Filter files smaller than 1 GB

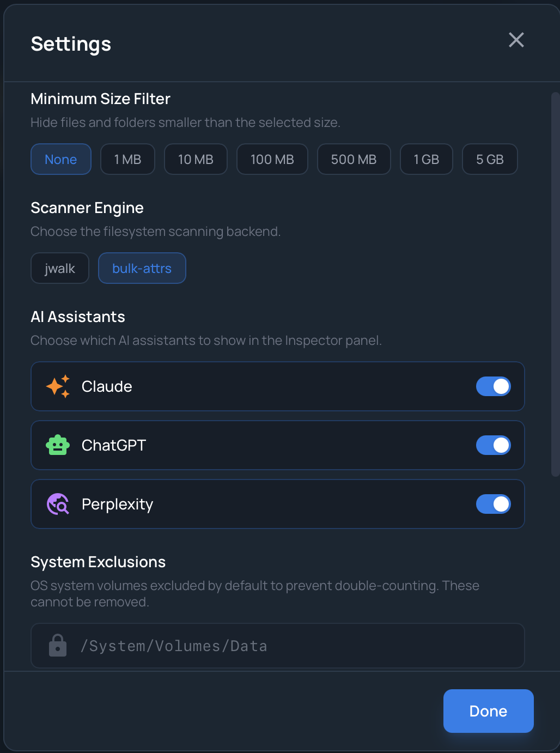click(x=426, y=159)
